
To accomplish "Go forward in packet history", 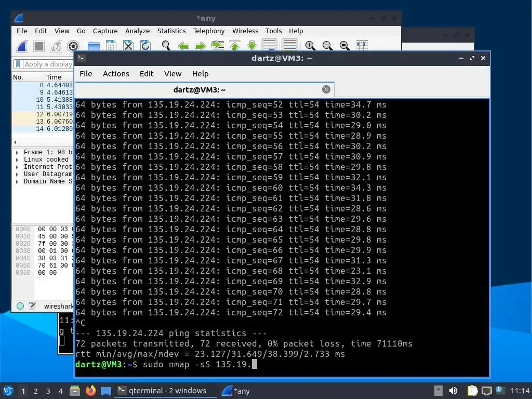I will click(200, 46).
